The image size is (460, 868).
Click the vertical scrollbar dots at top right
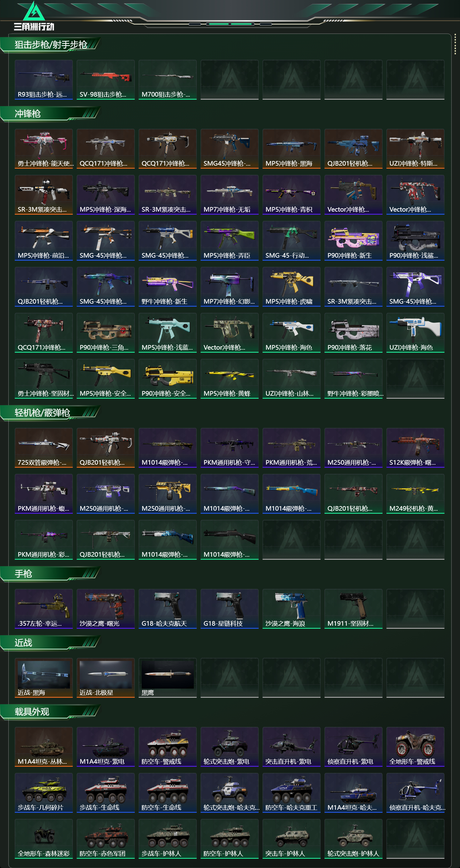(x=455, y=44)
